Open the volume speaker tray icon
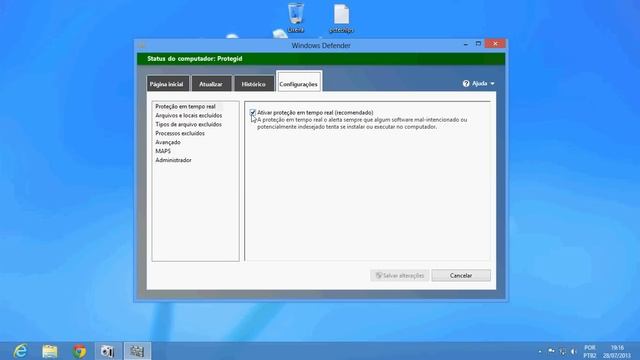Viewport: 640px width, 360px height. (573, 351)
